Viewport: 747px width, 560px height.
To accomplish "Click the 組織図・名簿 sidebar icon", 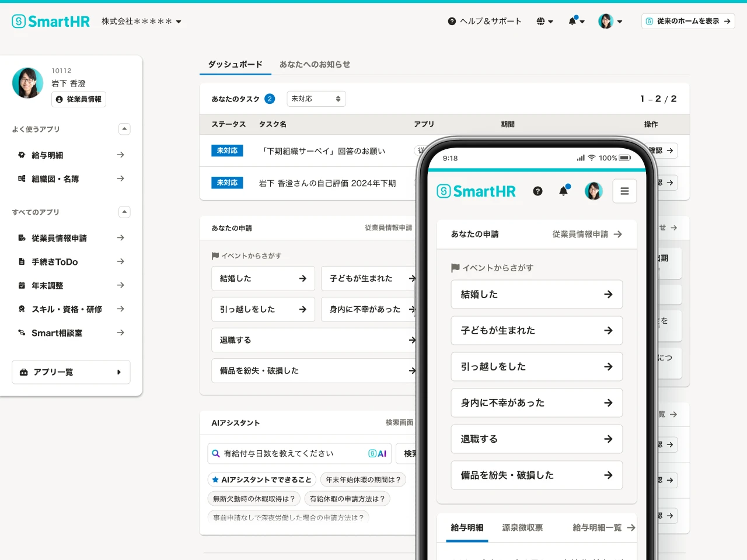I will click(22, 178).
